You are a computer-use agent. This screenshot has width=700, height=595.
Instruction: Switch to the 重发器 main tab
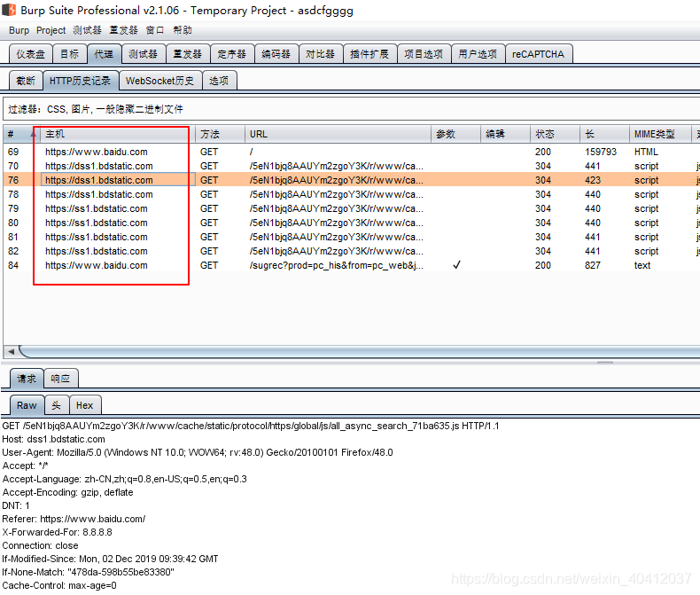[x=188, y=54]
